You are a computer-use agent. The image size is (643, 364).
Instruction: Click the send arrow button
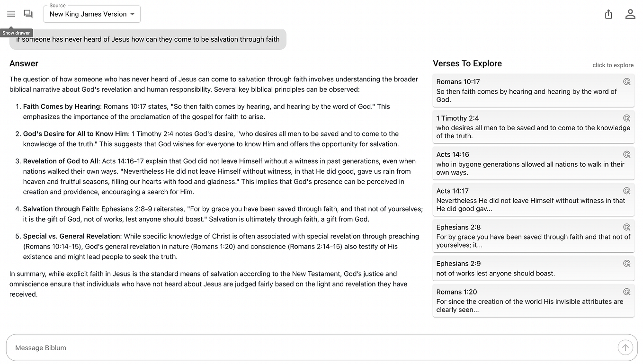point(625,348)
